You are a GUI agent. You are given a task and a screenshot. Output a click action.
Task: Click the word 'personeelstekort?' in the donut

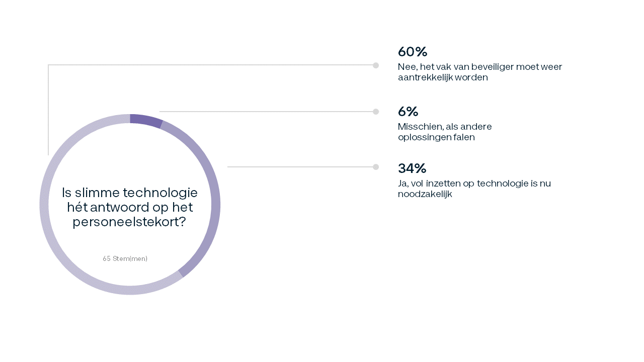point(129,222)
